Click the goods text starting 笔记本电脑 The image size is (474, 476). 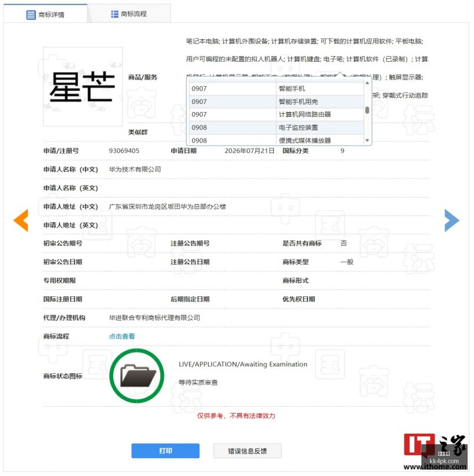(x=305, y=41)
